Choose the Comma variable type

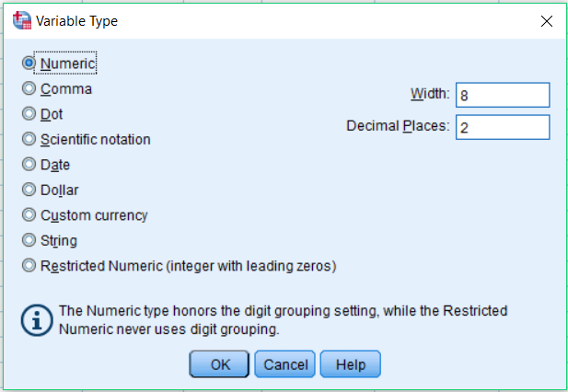point(29,88)
